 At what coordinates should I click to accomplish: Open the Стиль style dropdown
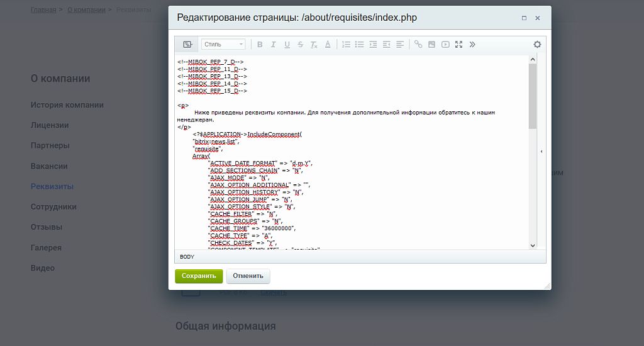(x=223, y=45)
